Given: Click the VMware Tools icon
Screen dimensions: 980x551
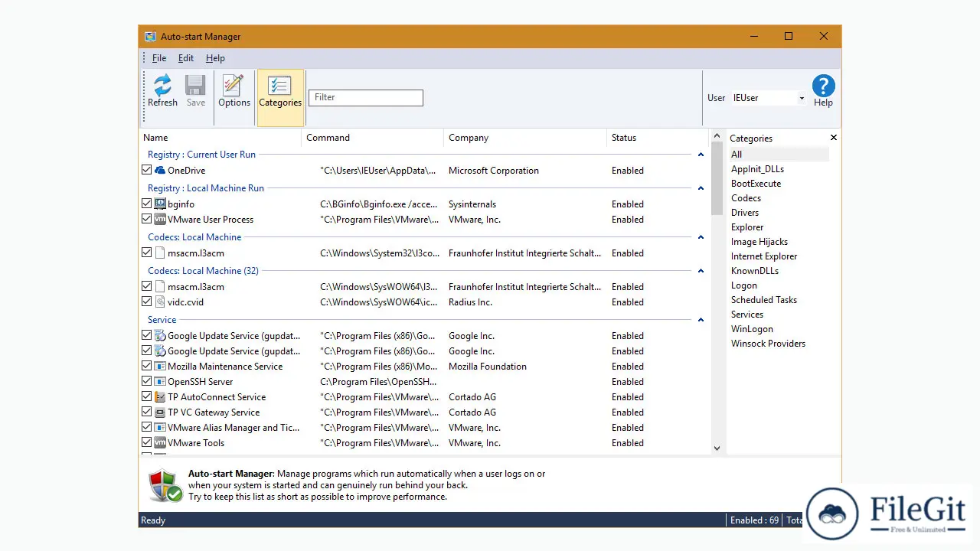Looking at the screenshot, I should coord(160,443).
